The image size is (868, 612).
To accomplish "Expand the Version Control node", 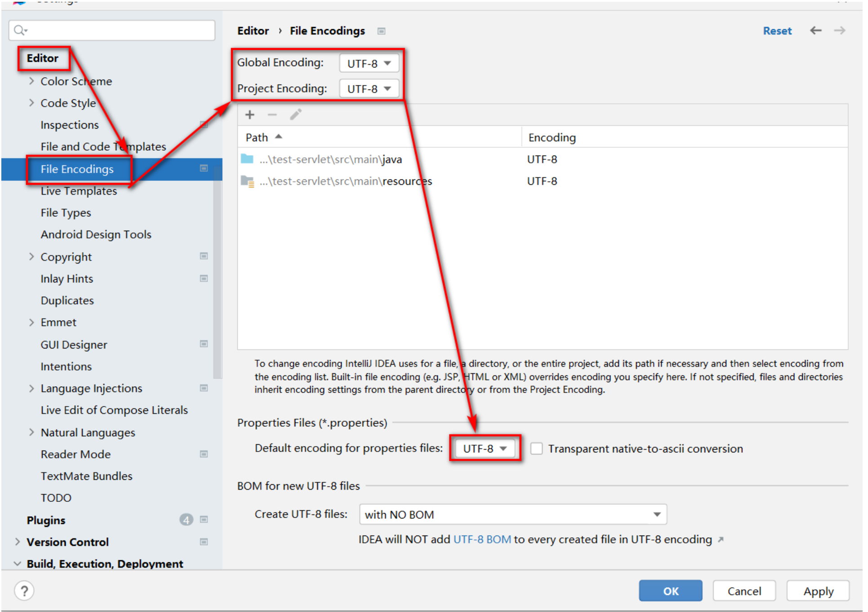I will (x=18, y=542).
